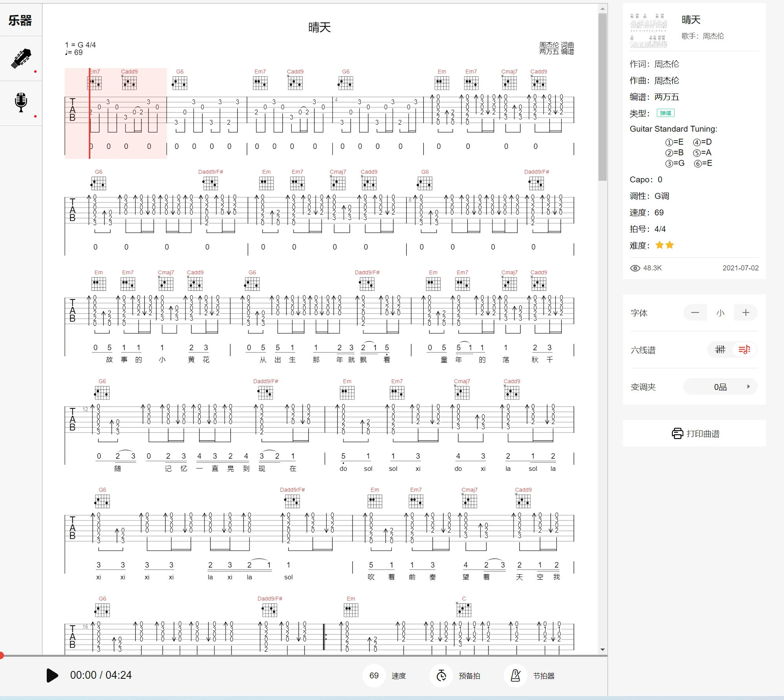Click the 小 font size indicator
Image resolution: width=784 pixels, height=700 pixels.
(x=720, y=313)
